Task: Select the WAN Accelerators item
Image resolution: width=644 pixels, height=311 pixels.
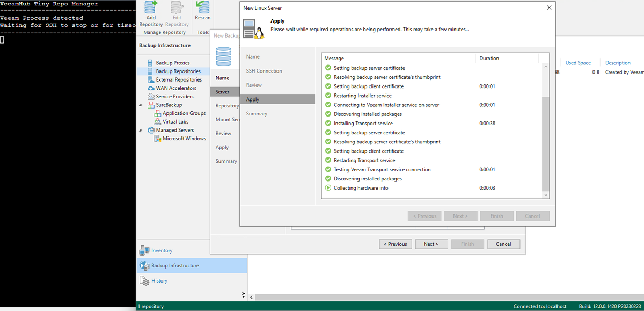Action: (x=170, y=88)
